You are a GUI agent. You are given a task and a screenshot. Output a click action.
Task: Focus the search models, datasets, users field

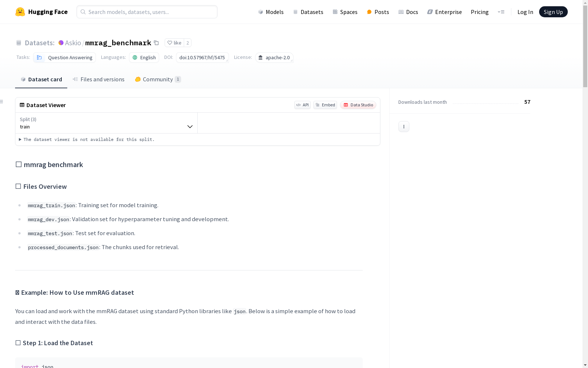[x=147, y=12]
